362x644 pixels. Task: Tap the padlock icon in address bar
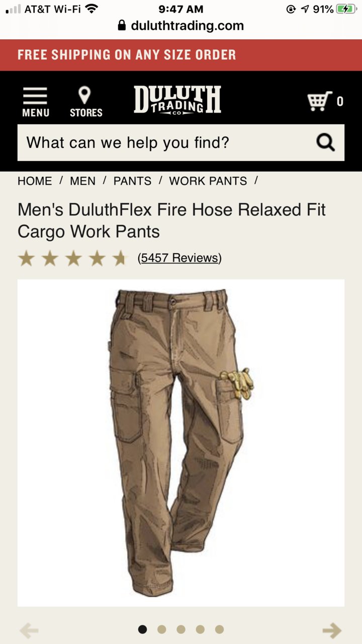point(122,25)
